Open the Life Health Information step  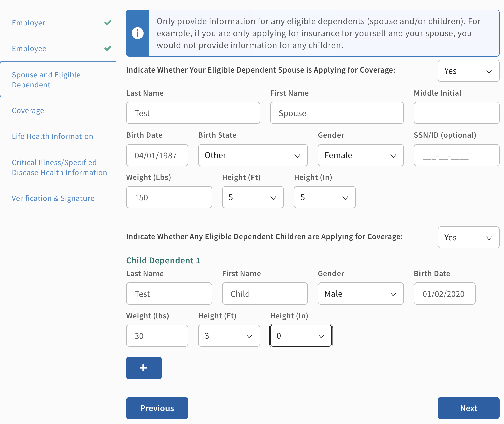52,136
